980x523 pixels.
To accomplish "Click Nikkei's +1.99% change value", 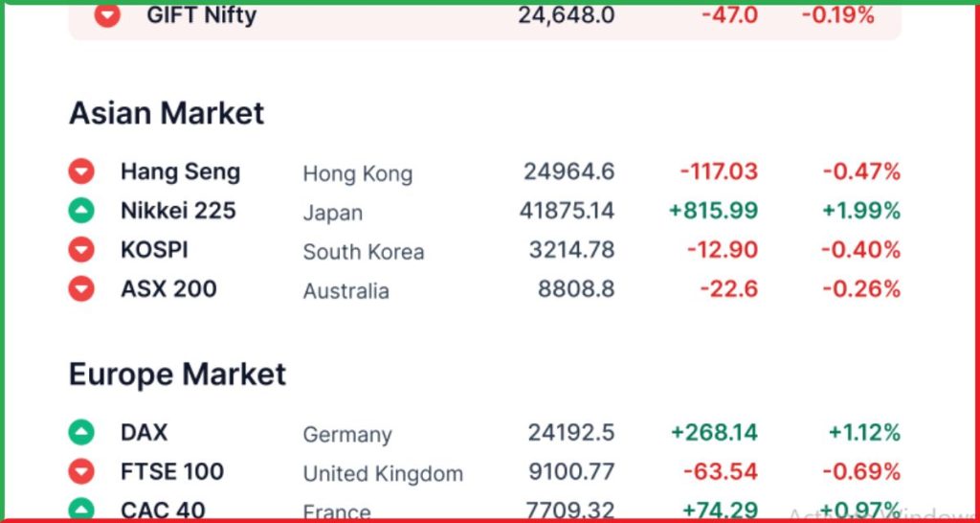I will coord(861,211).
